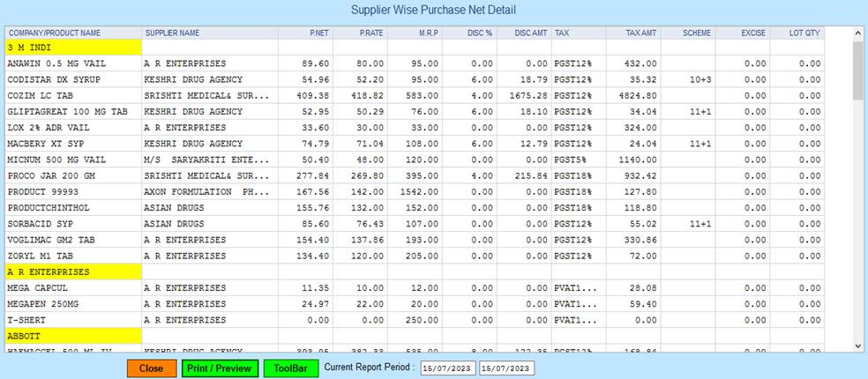868x379 pixels.
Task: Click the report period end date field
Action: point(506,368)
